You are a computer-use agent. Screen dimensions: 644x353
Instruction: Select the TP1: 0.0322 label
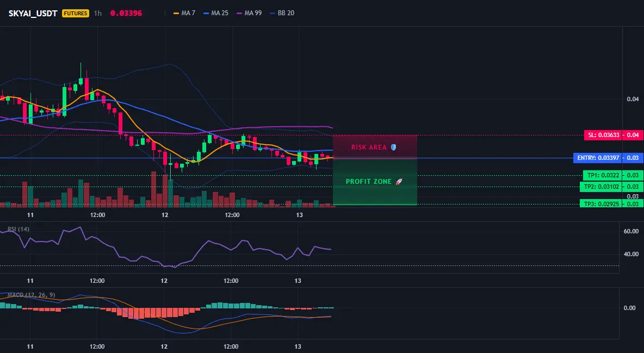(x=603, y=176)
